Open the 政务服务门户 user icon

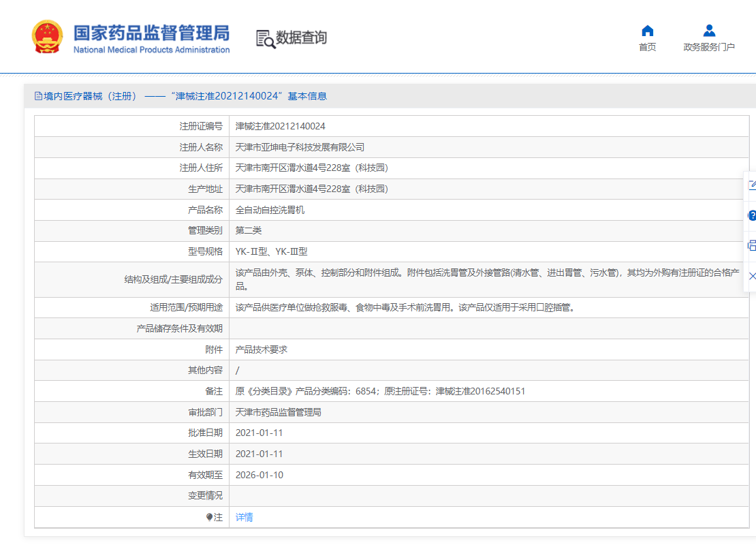709,31
